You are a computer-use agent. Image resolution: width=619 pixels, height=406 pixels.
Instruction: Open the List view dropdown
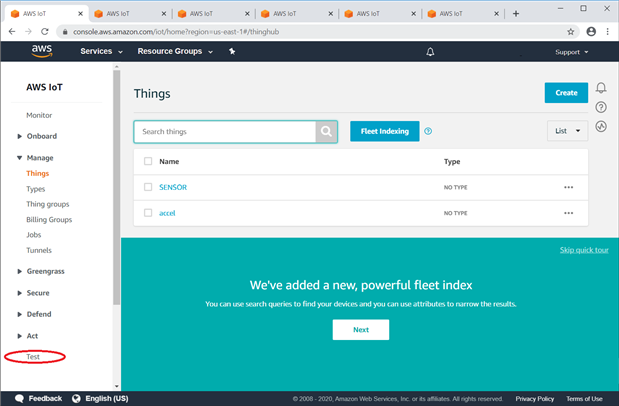pyautogui.click(x=567, y=131)
